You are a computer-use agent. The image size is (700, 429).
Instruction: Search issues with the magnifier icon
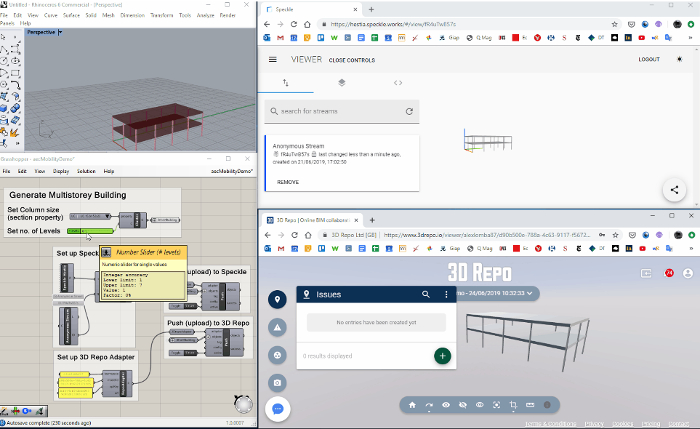click(425, 295)
